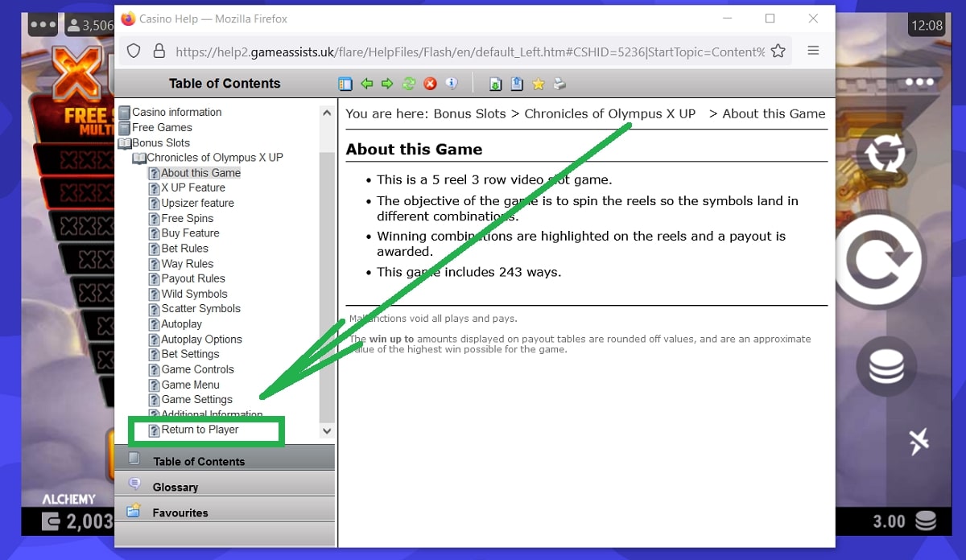Open Scatter Symbols topic
The height and width of the screenshot is (560, 966).
(x=194, y=308)
